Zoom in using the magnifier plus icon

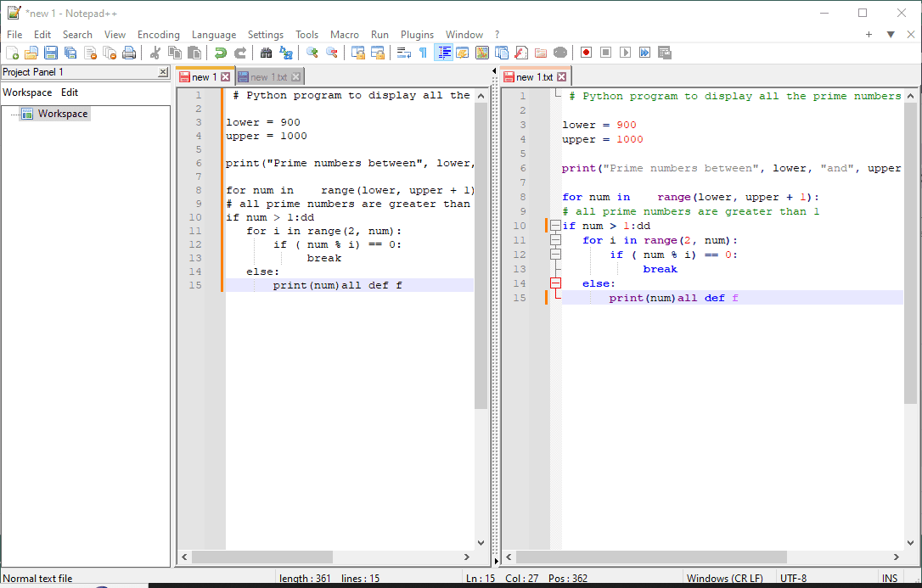point(312,53)
